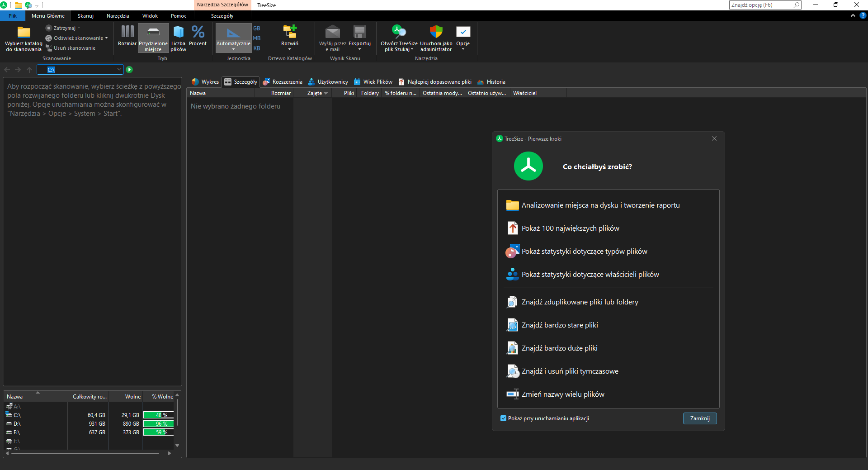868x470 pixels.
Task: Click the file types statistics icon
Action: pos(512,251)
